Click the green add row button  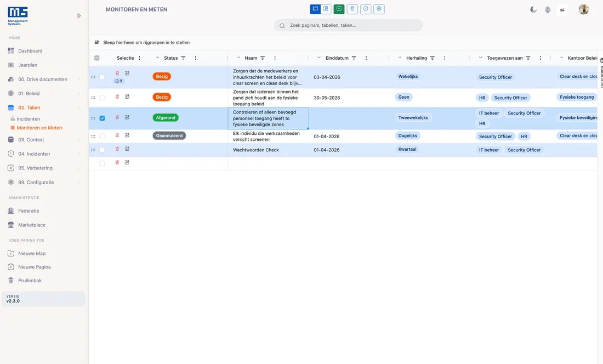click(339, 9)
